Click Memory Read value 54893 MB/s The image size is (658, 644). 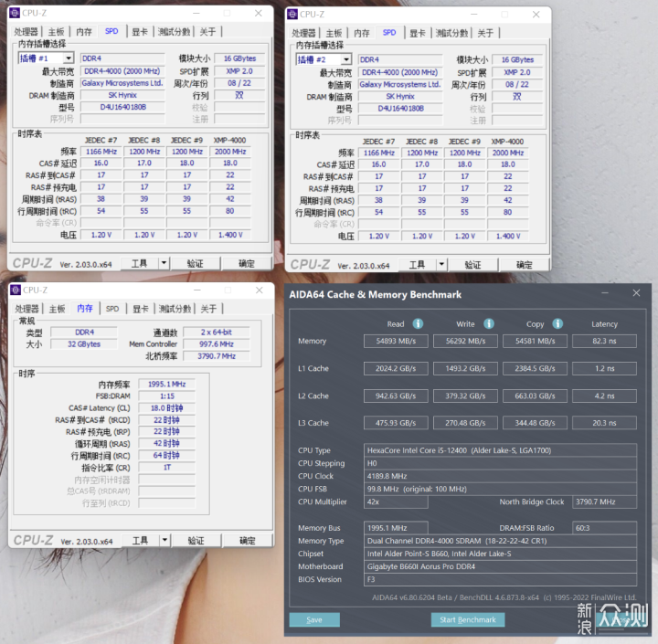click(396, 341)
